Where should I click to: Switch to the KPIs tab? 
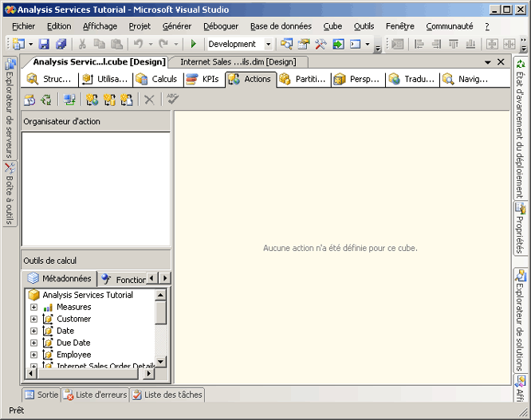point(204,79)
